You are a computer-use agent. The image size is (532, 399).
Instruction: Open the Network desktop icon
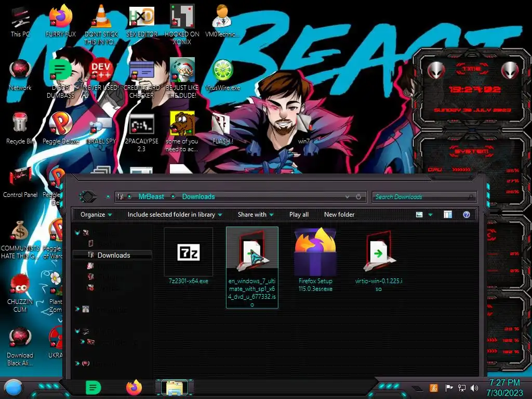[x=20, y=75]
